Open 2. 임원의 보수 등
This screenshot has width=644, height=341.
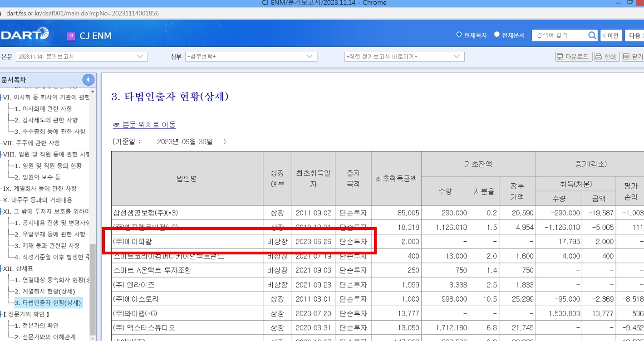pyautogui.click(x=37, y=177)
